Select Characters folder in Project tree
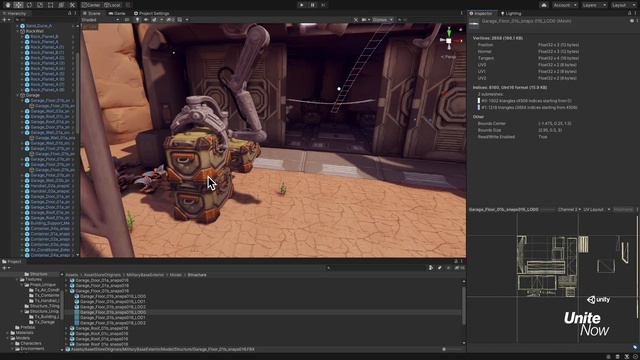The width and height of the screenshot is (640, 360). pos(31,343)
